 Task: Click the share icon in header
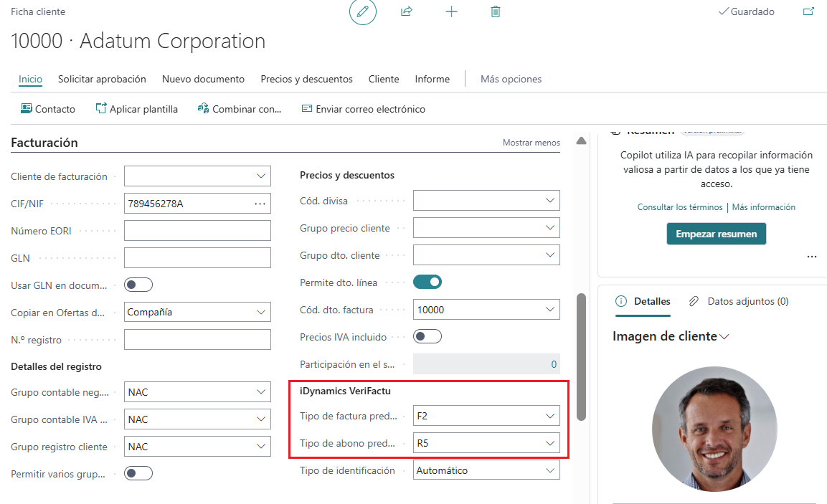(x=407, y=11)
